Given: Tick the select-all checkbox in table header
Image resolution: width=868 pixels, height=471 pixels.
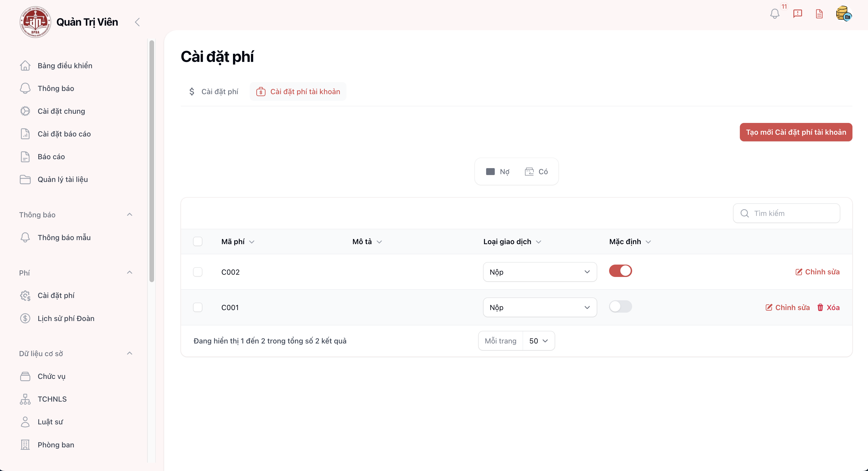Looking at the screenshot, I should click(x=198, y=242).
